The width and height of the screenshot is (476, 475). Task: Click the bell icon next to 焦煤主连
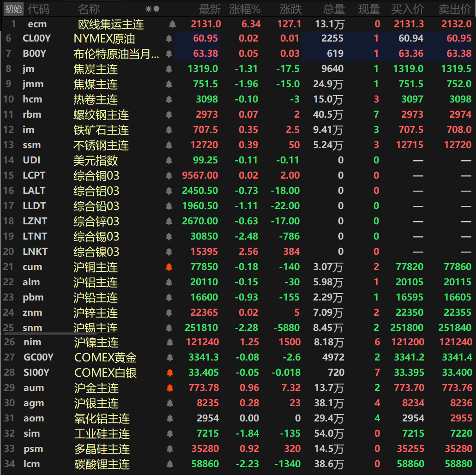click(169, 84)
